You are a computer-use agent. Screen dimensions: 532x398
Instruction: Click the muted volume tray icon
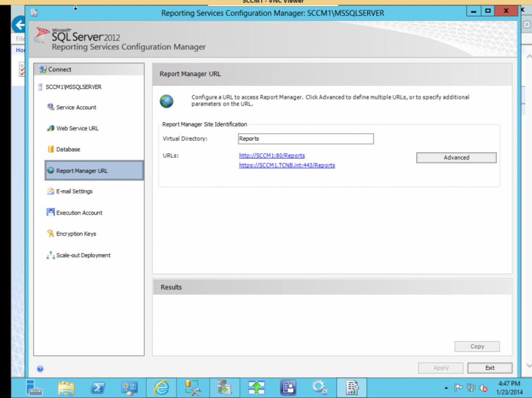(483, 388)
